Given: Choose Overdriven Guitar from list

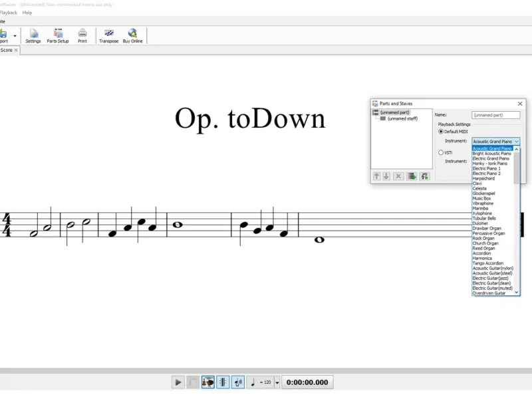Looking at the screenshot, I should [x=489, y=293].
